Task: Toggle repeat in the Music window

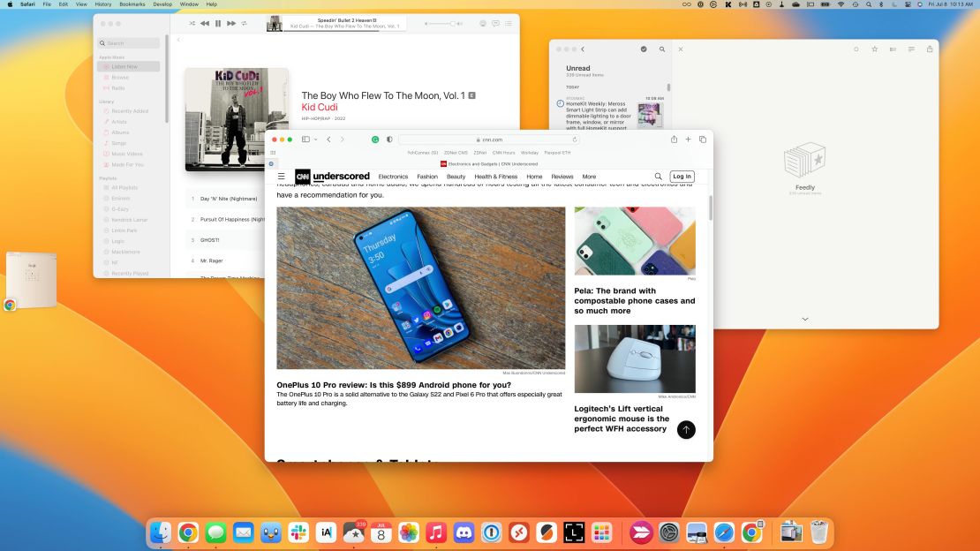Action: coord(245,23)
